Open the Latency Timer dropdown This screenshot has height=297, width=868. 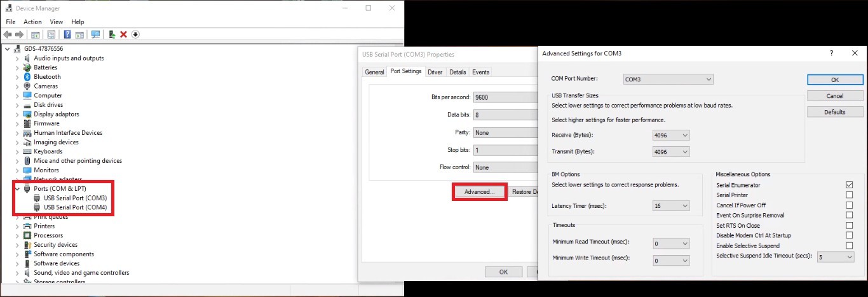pos(671,206)
